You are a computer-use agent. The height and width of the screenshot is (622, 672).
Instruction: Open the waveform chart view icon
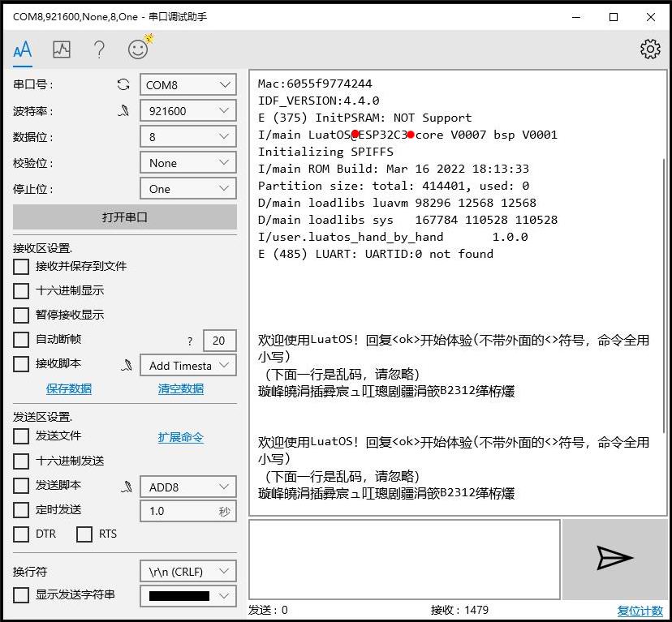[x=62, y=49]
